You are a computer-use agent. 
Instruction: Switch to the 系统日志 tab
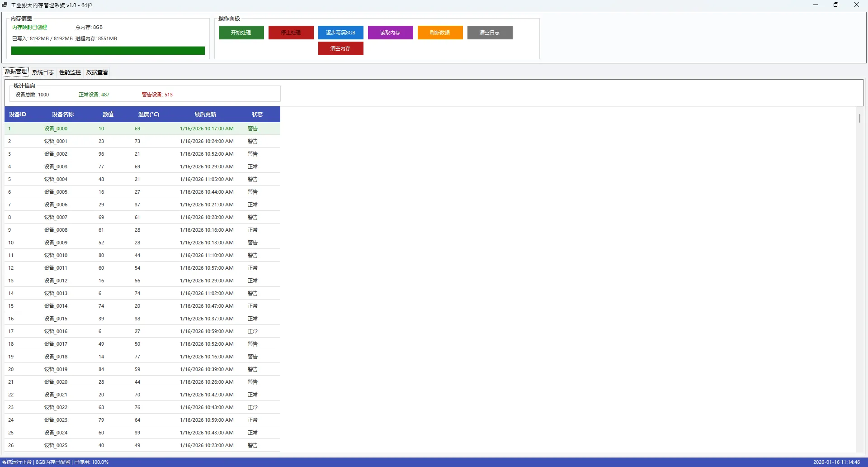[43, 72]
